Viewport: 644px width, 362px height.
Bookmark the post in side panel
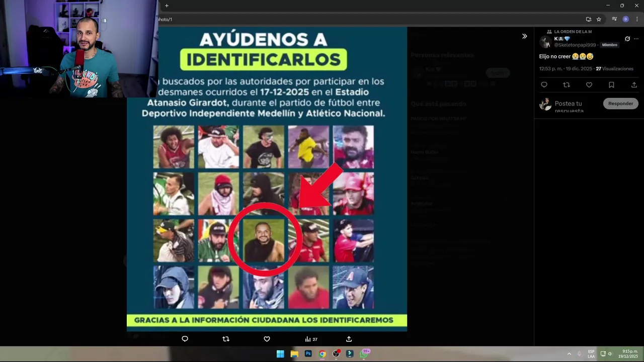pyautogui.click(x=611, y=85)
